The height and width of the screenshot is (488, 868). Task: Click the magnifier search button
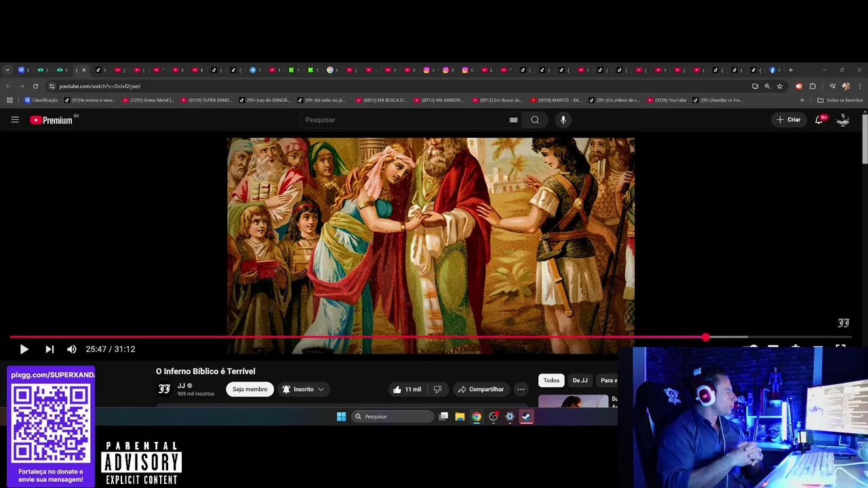tap(535, 120)
